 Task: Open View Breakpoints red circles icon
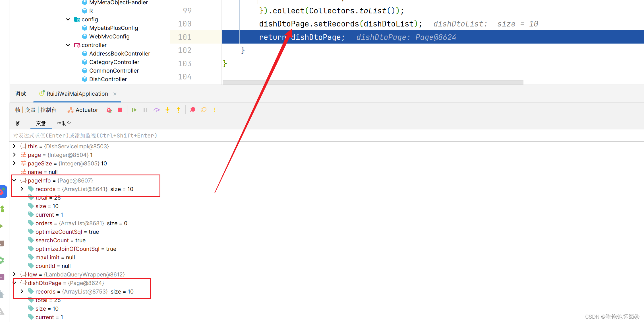192,110
